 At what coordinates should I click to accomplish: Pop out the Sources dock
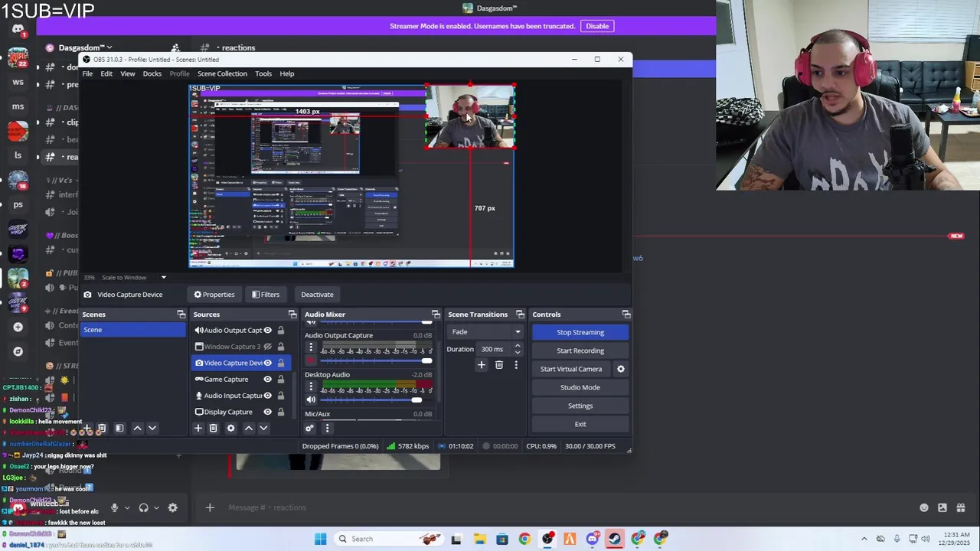(292, 315)
